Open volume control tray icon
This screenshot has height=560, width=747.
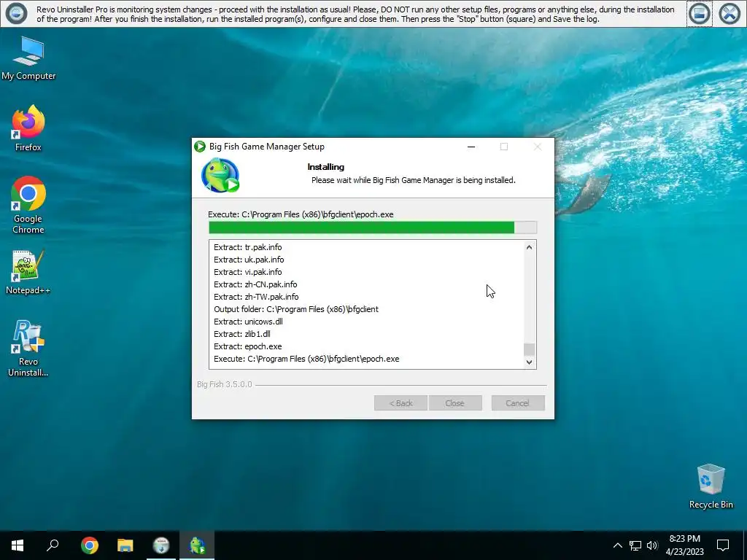[652, 545]
